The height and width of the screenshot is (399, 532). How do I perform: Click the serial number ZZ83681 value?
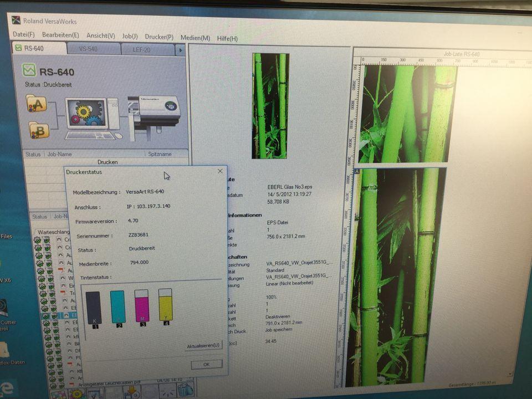click(x=138, y=235)
